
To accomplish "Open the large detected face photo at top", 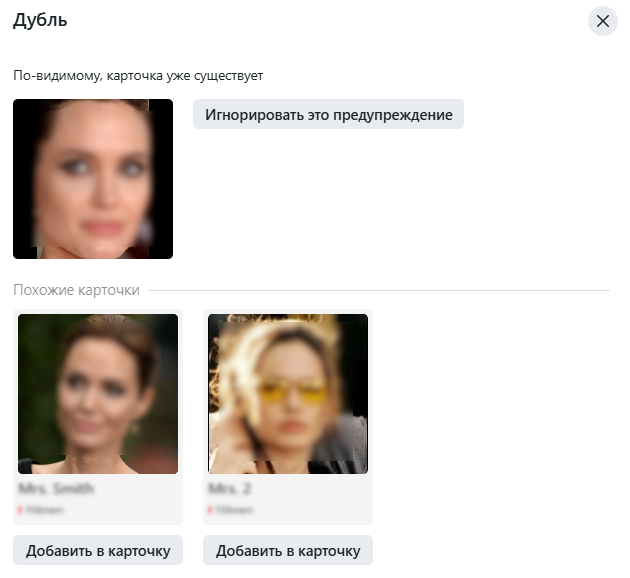I will click(x=93, y=179).
